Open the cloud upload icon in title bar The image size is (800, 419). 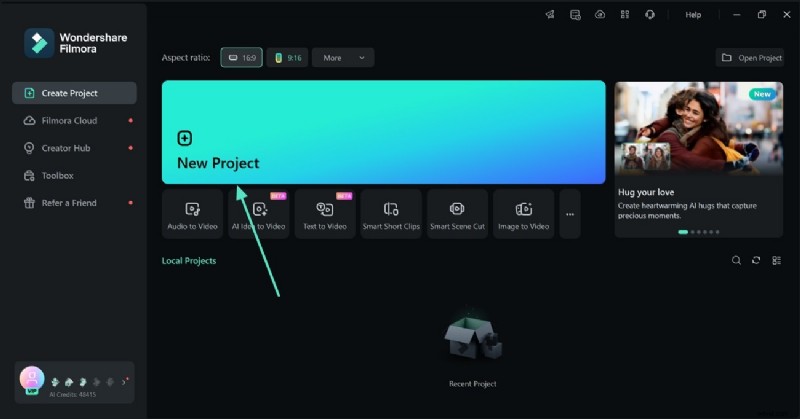pyautogui.click(x=600, y=15)
